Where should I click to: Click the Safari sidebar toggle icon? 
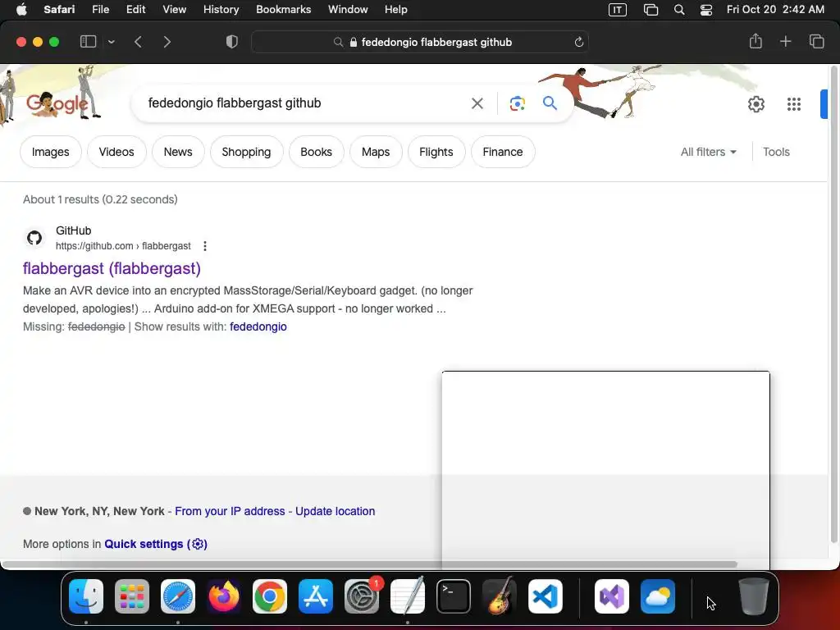(88, 42)
